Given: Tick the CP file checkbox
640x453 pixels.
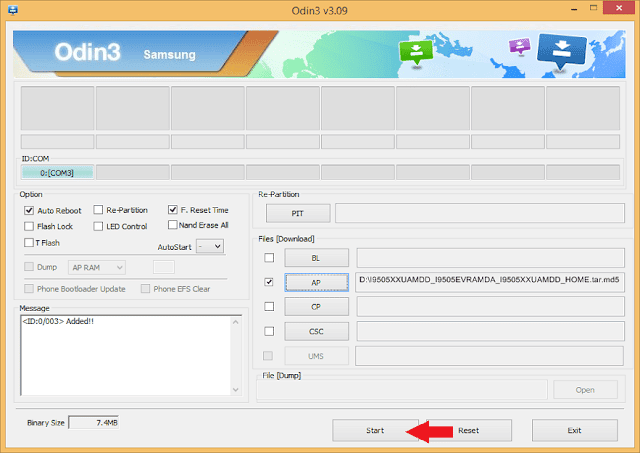Looking at the screenshot, I should tap(269, 306).
